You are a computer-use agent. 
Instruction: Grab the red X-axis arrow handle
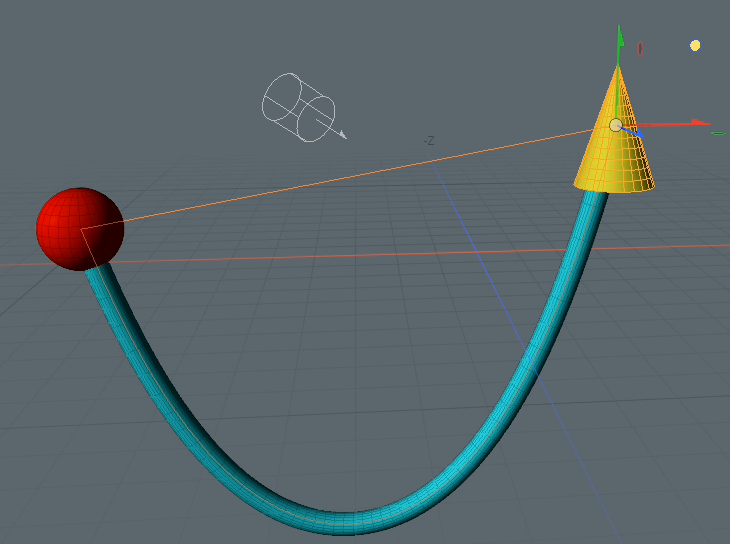(x=700, y=123)
